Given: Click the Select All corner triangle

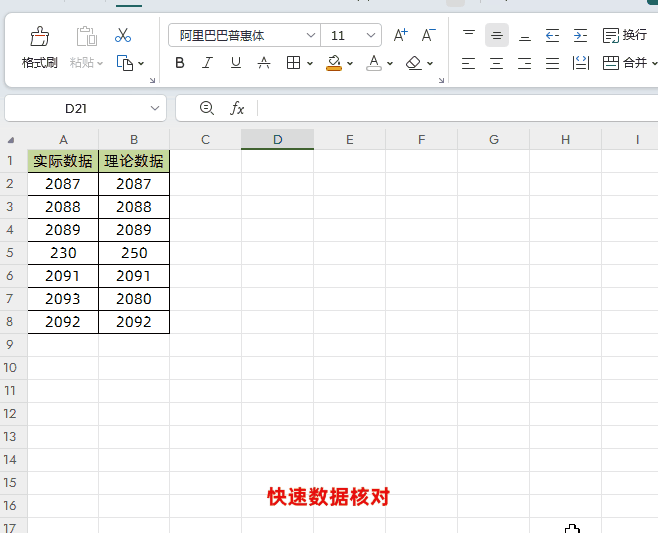Looking at the screenshot, I should click(11, 140).
